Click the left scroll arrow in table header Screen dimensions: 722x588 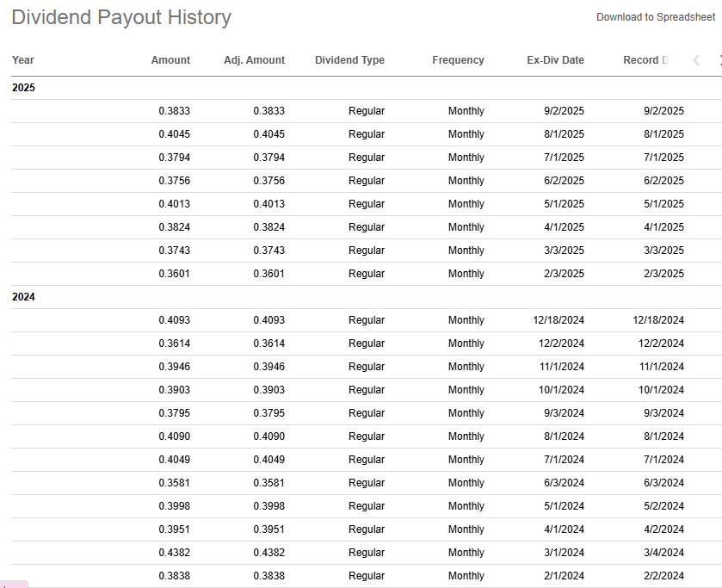pos(696,60)
